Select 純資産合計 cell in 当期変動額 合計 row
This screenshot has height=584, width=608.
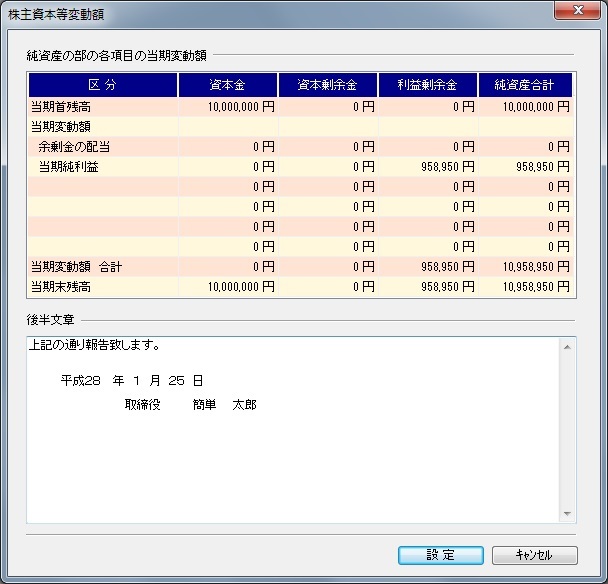527,267
